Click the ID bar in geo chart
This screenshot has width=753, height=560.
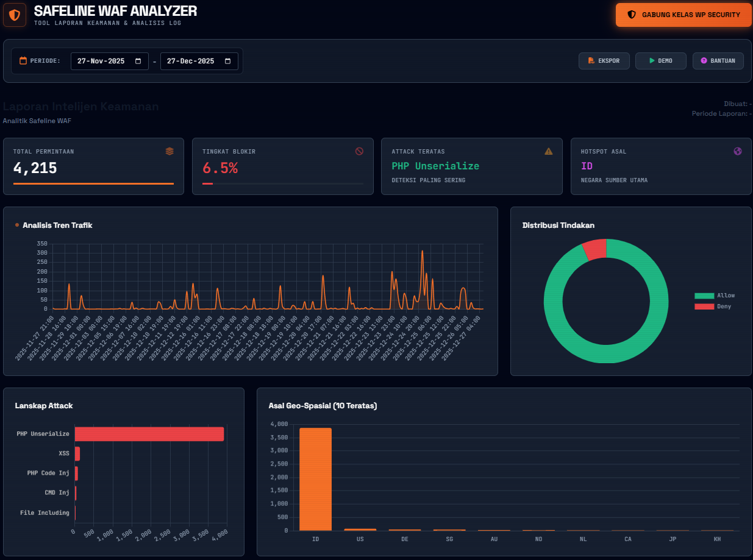[315, 479]
